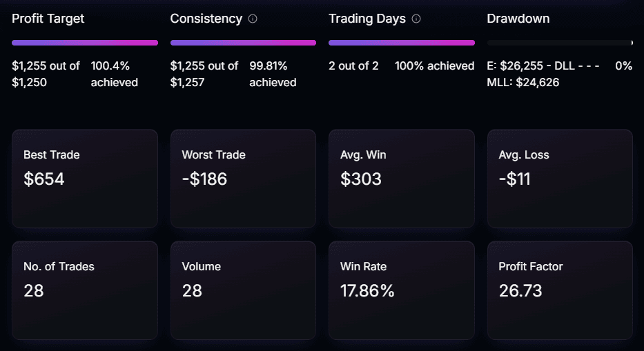Click the No. of Trades card
Screen dimensions: 644x351
point(85,290)
